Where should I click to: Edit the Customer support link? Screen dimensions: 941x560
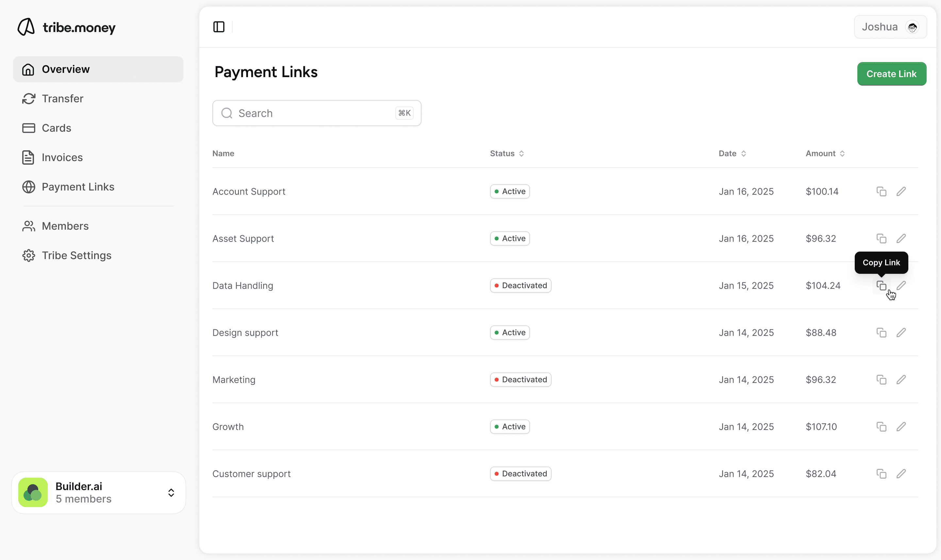click(x=901, y=474)
